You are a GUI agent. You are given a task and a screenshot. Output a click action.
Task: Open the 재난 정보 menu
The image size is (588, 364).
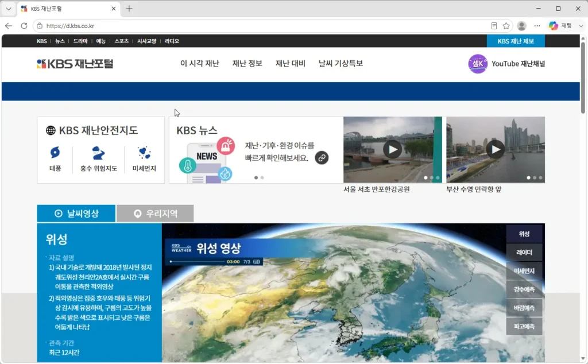(247, 63)
